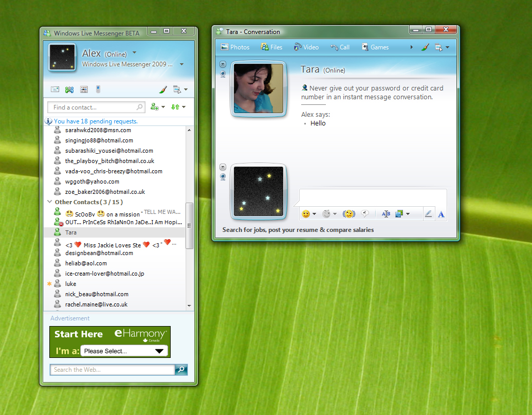Start a Video session with Tara
This screenshot has width=532, height=415.
[306, 47]
